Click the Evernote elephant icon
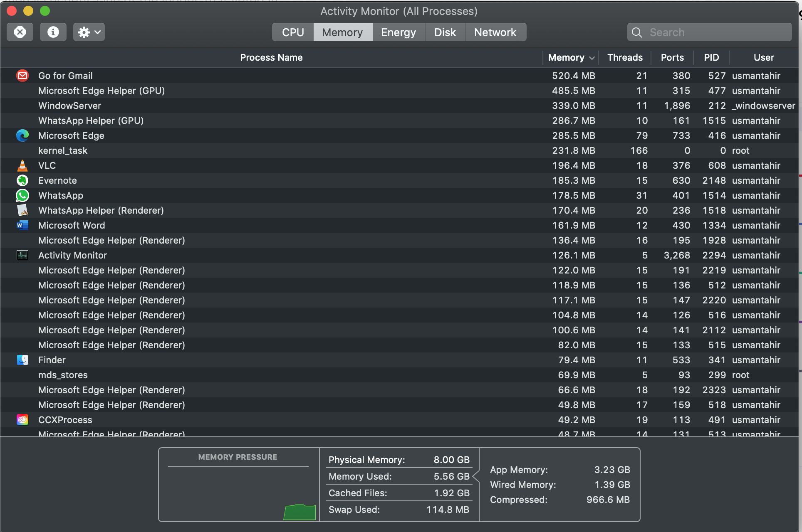 click(22, 180)
